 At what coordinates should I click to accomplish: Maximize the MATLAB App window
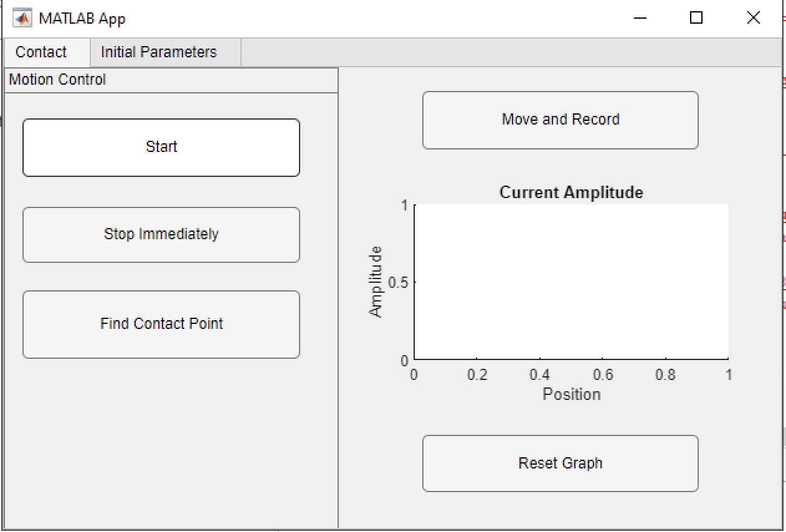tap(696, 18)
